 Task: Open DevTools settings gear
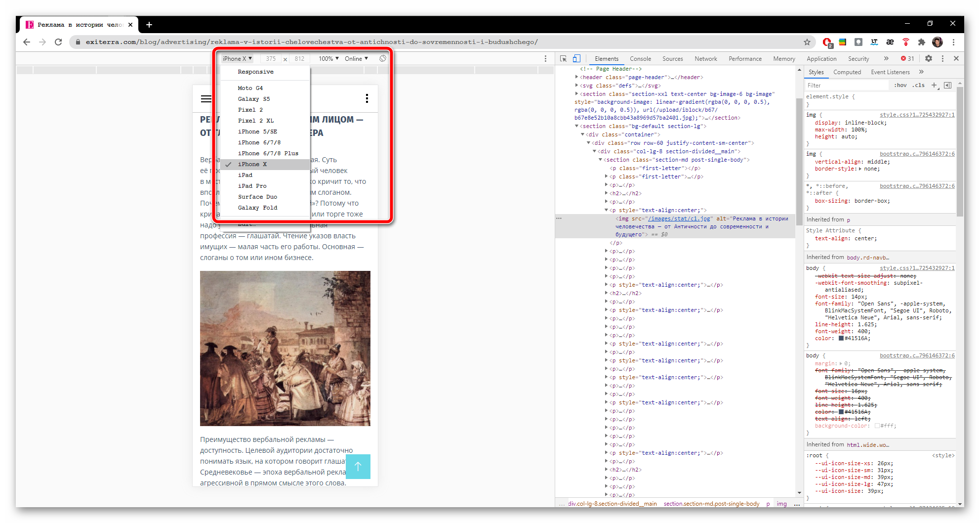(x=929, y=58)
